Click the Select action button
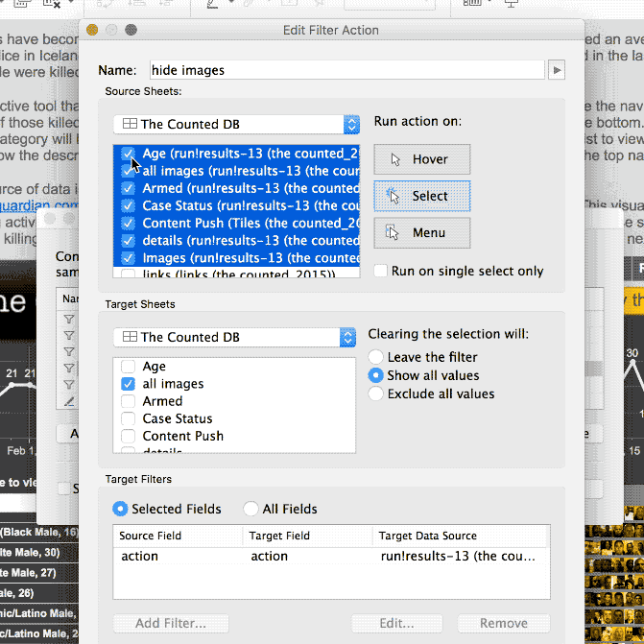 (421, 196)
